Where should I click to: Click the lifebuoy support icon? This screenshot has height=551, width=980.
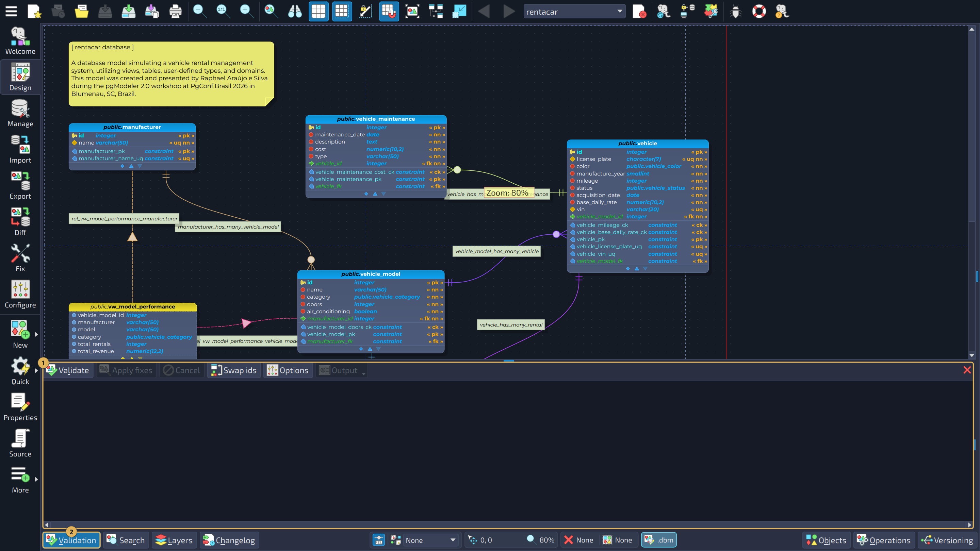[x=759, y=12]
